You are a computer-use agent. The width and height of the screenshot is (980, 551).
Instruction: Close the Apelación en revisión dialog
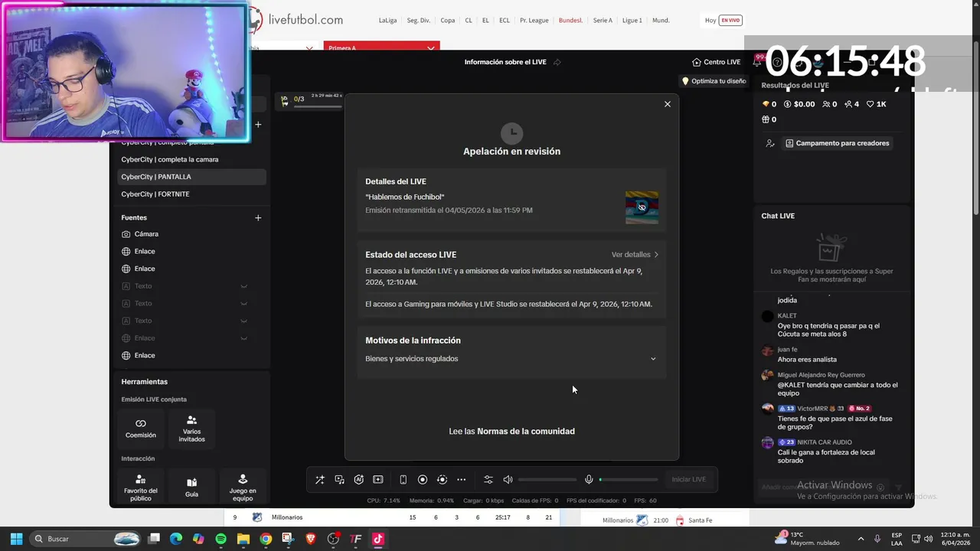tap(667, 104)
